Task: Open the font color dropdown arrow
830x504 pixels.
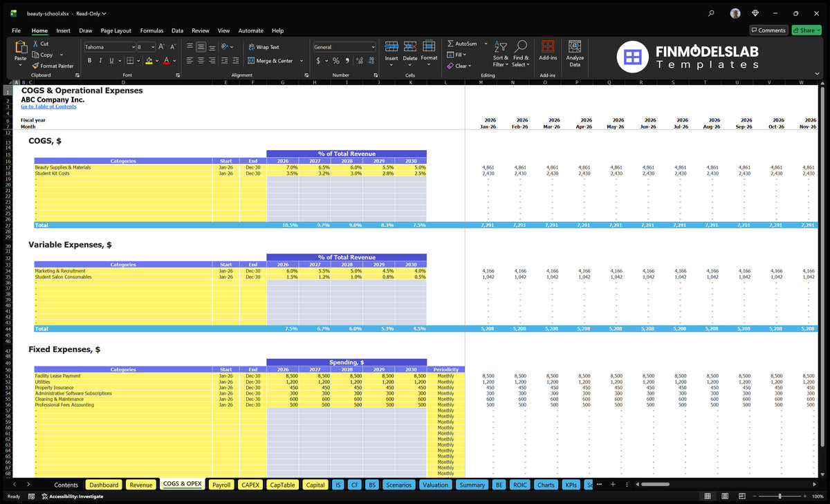Action: click(x=174, y=61)
